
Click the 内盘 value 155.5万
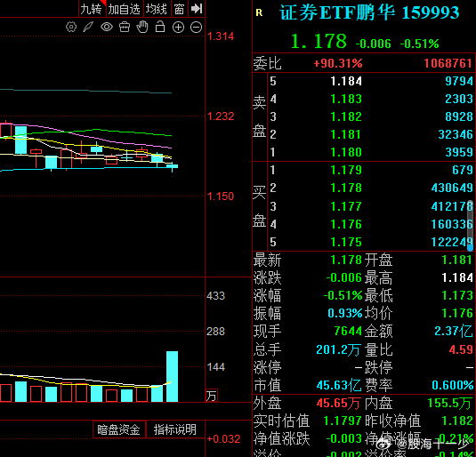tap(450, 404)
